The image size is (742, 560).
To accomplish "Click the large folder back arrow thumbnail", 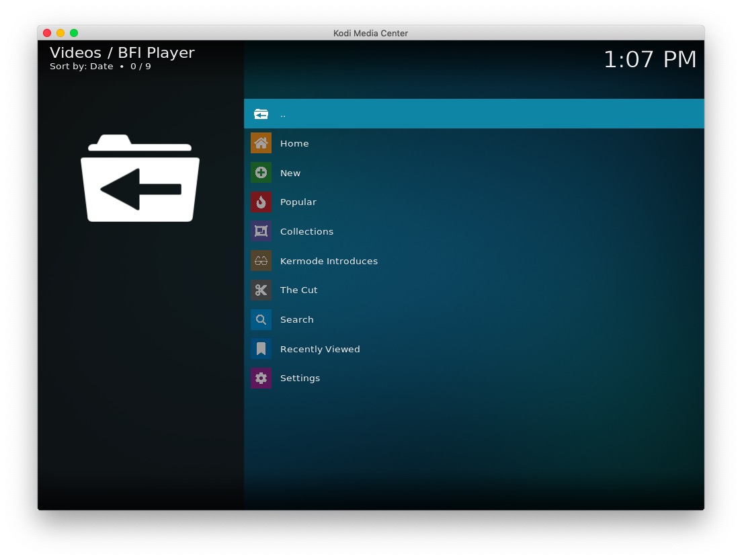I will tap(140, 179).
